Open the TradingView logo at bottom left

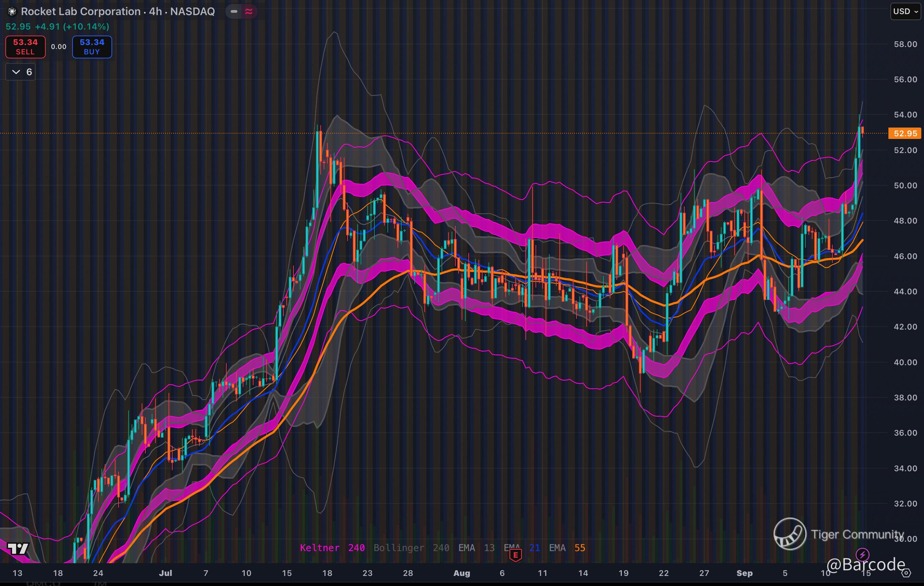coord(18,549)
